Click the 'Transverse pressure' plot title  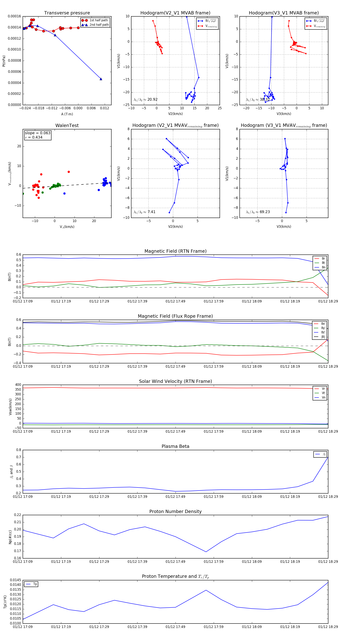coord(67,13)
